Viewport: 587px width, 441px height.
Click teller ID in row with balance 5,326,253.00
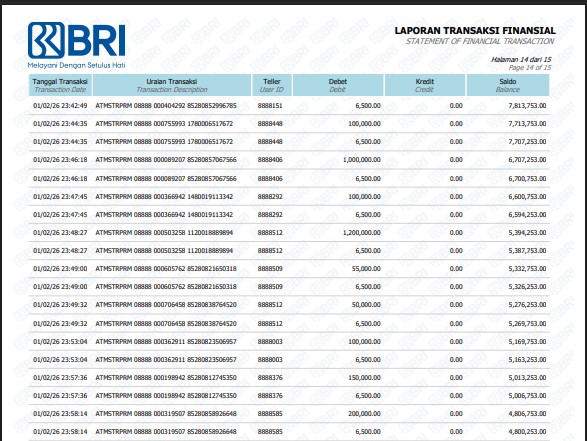point(270,286)
